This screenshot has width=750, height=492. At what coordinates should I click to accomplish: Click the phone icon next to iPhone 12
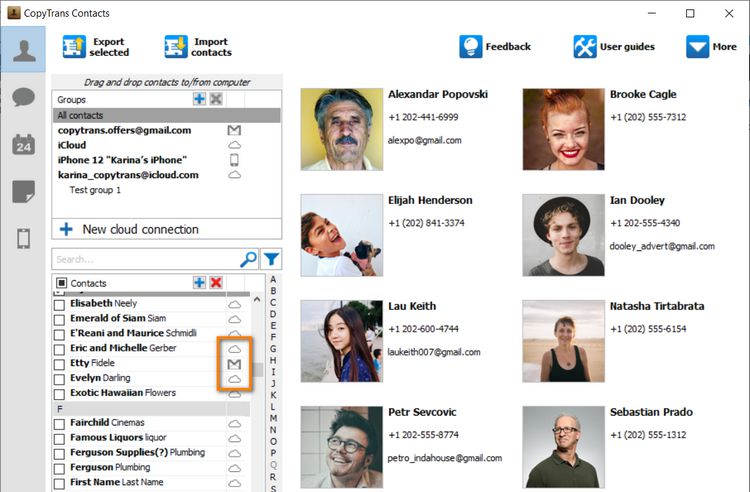coord(234,160)
